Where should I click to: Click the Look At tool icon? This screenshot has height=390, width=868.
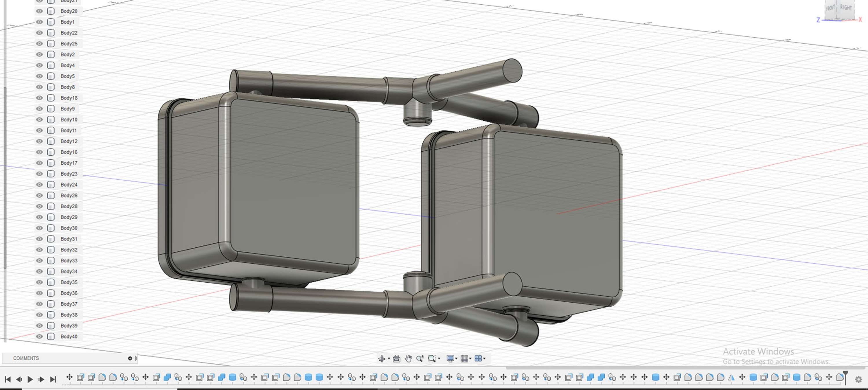pos(397,359)
